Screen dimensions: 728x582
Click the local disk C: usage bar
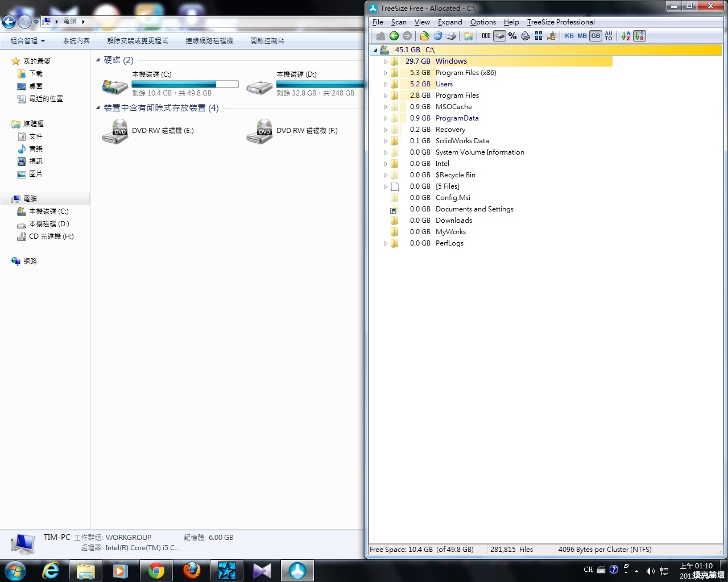(185, 84)
